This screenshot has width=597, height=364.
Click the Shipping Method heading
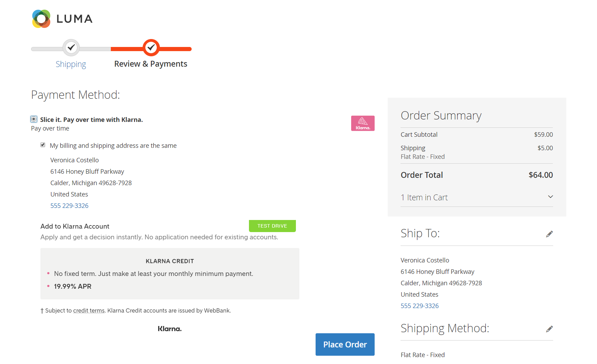click(445, 328)
